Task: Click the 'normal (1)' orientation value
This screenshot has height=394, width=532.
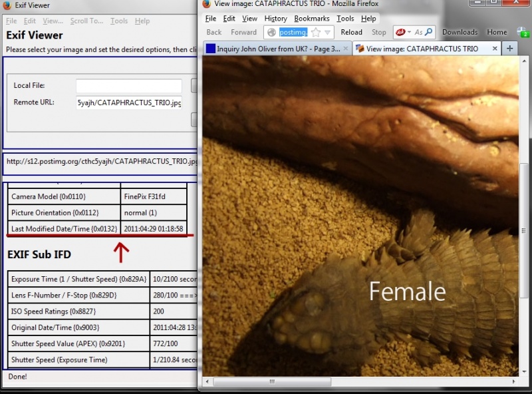Action: pyautogui.click(x=140, y=213)
